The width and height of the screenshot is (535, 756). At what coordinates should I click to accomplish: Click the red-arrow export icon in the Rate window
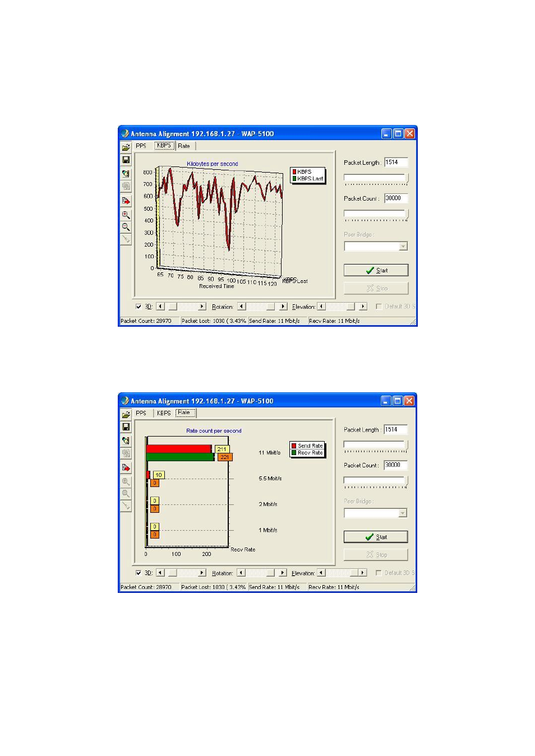(126, 468)
